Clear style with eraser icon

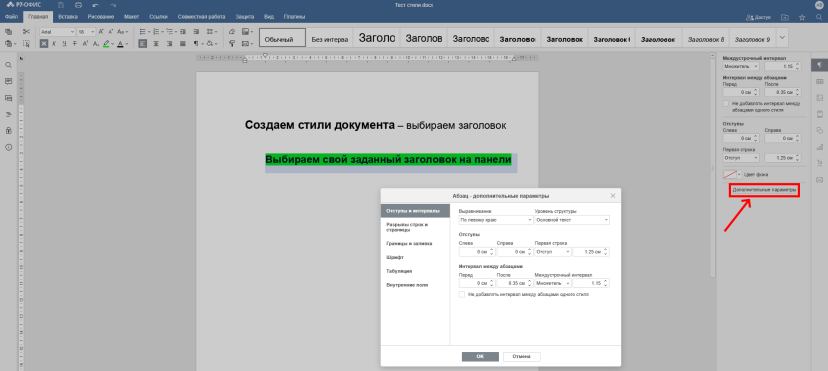point(232,32)
